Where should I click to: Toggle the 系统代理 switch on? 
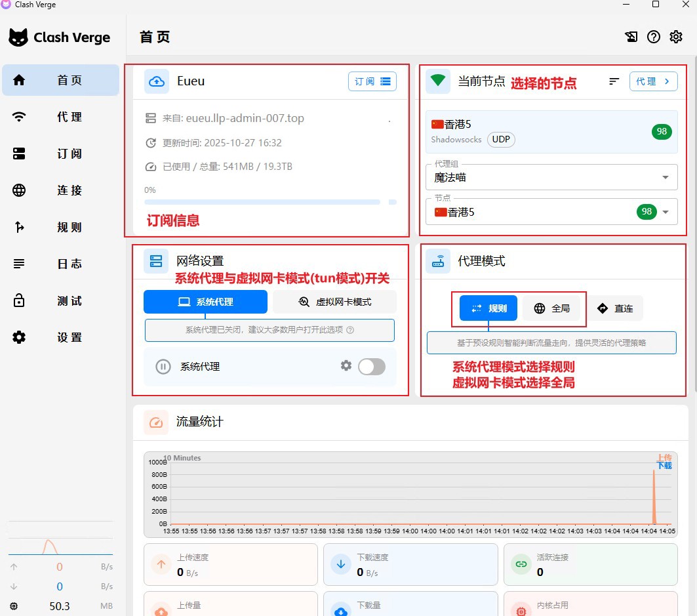(371, 367)
